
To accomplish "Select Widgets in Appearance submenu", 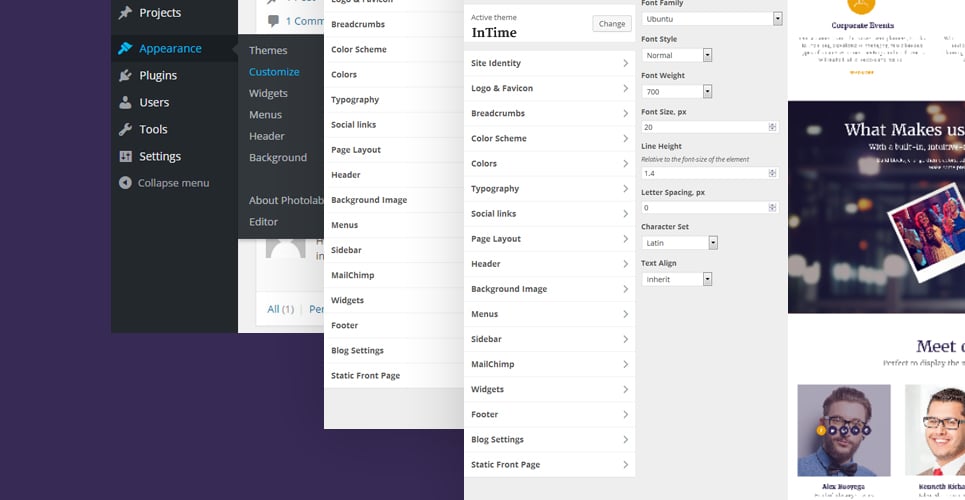I will (x=268, y=94).
